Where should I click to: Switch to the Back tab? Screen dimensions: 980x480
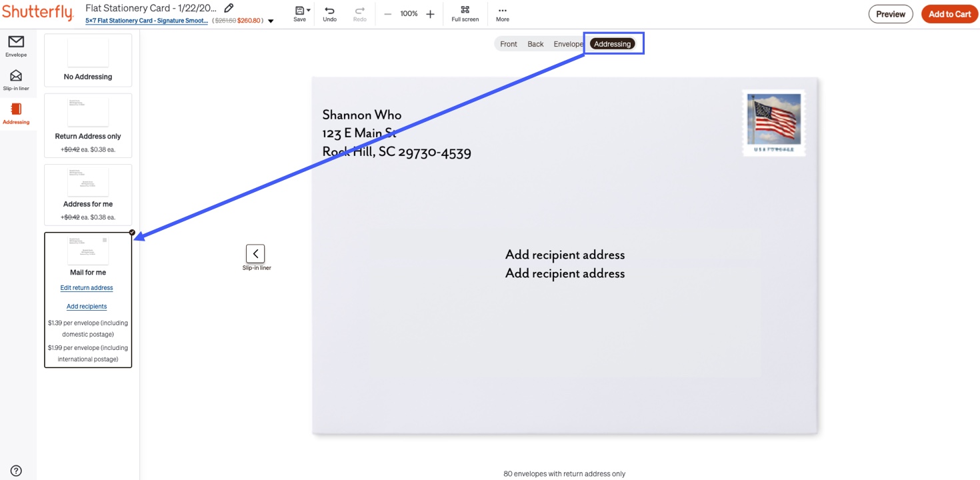[535, 44]
